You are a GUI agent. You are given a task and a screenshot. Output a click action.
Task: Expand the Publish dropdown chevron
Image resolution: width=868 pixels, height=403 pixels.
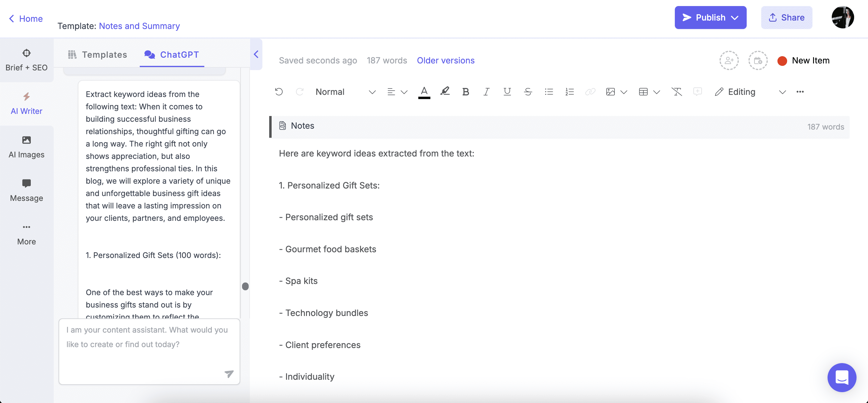coord(735,18)
